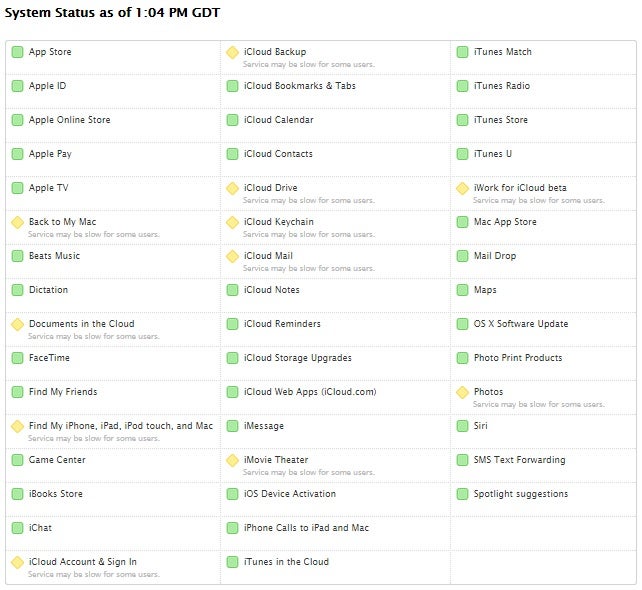The width and height of the screenshot is (642, 590).
Task: Click the yellow icon beside Find My iPhone
Action: [17, 426]
